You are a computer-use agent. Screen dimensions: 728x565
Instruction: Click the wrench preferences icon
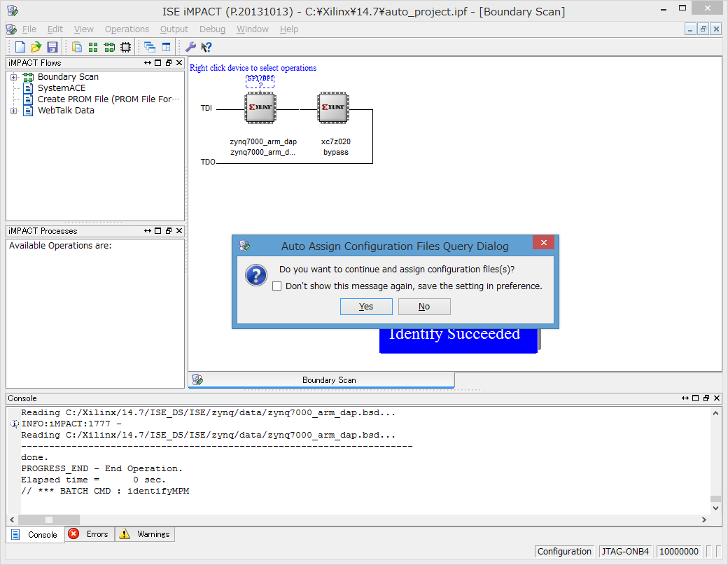click(x=190, y=47)
